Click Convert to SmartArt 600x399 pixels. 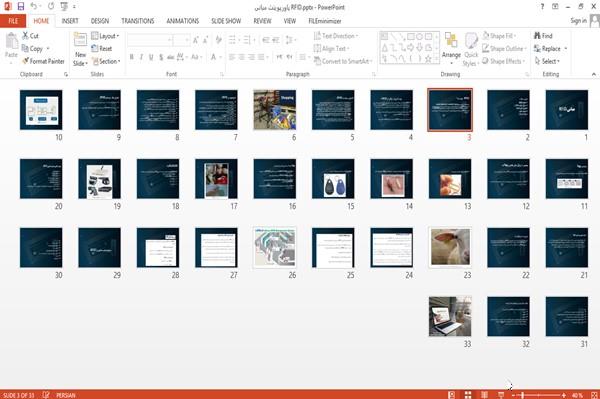pyautogui.click(x=343, y=61)
